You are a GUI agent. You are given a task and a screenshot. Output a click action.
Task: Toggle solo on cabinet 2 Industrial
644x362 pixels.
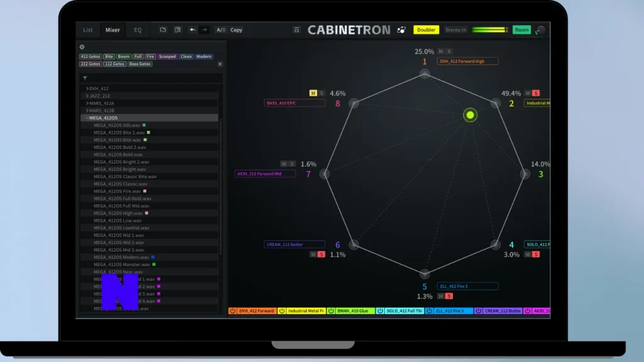point(536,94)
